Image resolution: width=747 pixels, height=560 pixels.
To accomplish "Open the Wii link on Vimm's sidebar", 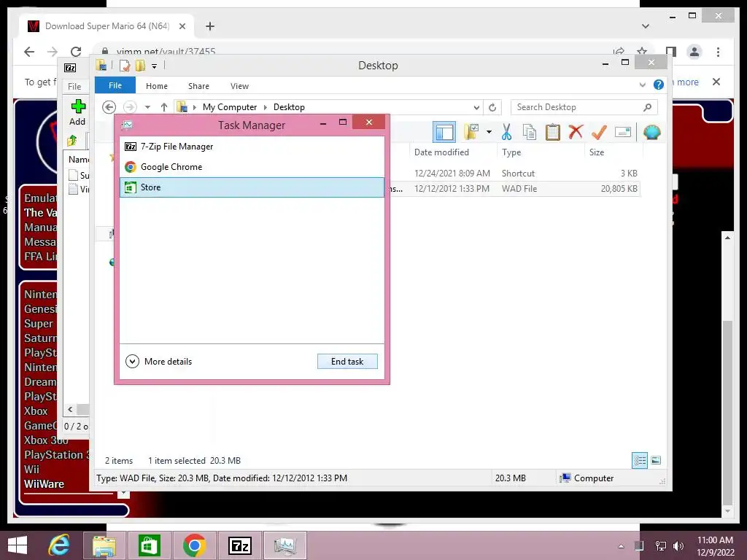I will pyautogui.click(x=31, y=470).
